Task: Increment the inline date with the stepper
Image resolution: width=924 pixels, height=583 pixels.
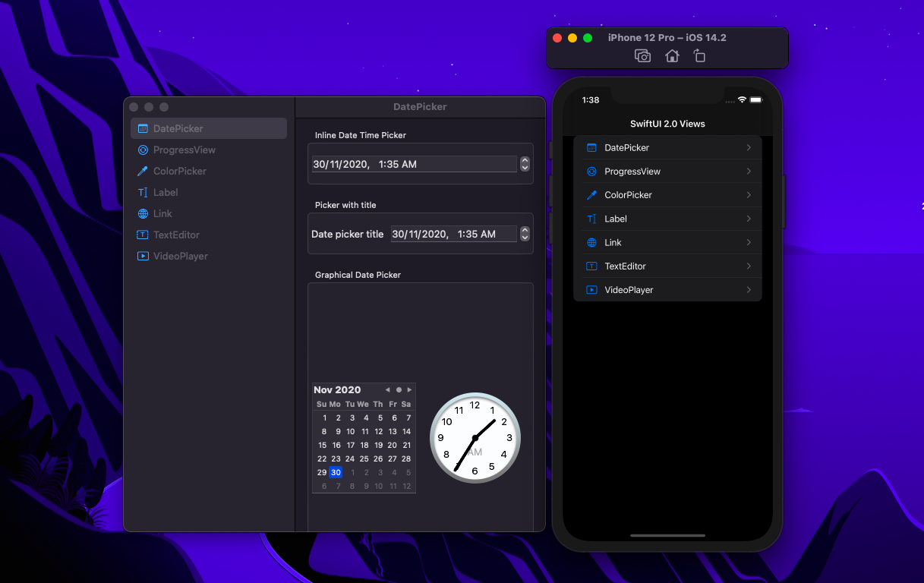Action: pos(525,160)
